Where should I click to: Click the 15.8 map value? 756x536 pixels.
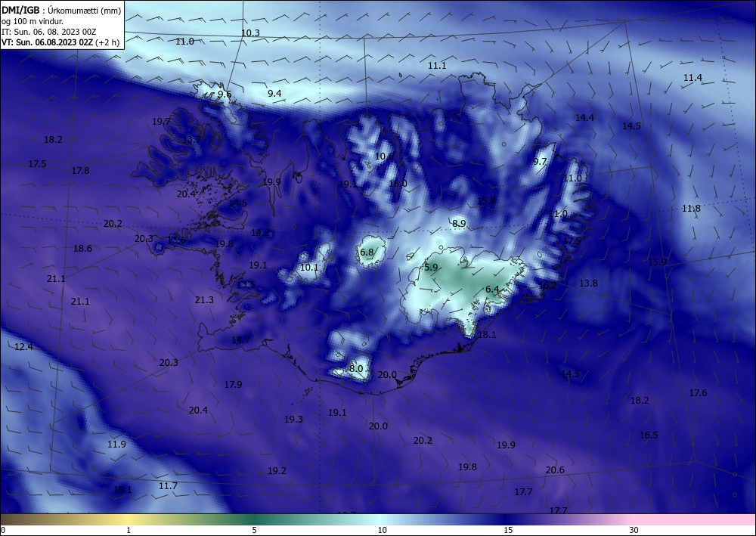486,200
